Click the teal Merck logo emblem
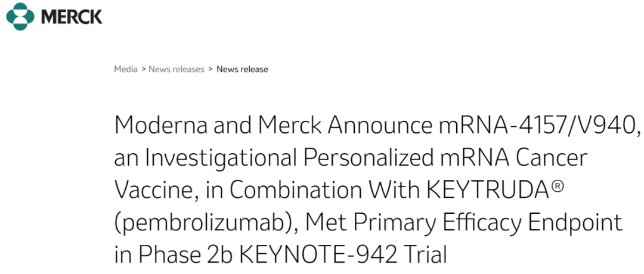The image size is (644, 274). [20, 17]
